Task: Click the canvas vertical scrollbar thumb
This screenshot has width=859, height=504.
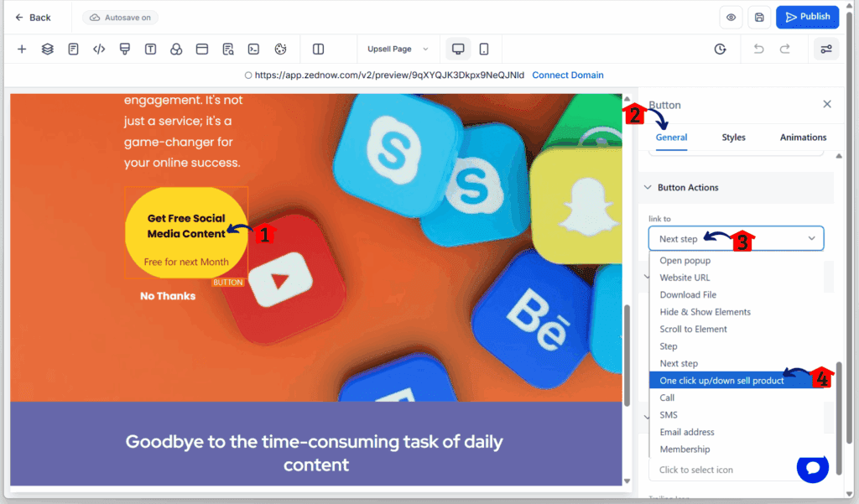Action: [x=627, y=355]
